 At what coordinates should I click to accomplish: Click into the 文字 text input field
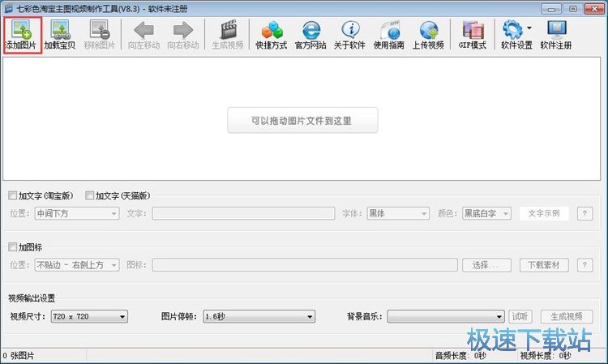click(243, 213)
